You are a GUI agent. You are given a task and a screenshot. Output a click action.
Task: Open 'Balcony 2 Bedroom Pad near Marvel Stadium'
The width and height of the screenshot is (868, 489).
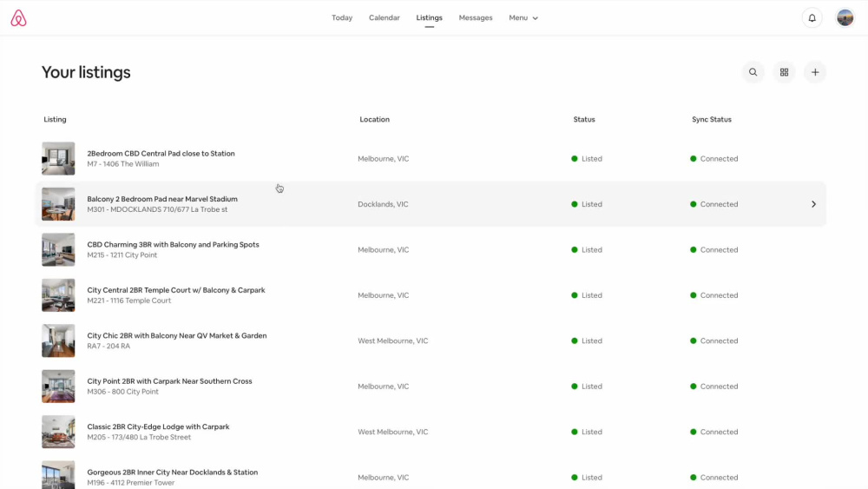[x=162, y=199]
